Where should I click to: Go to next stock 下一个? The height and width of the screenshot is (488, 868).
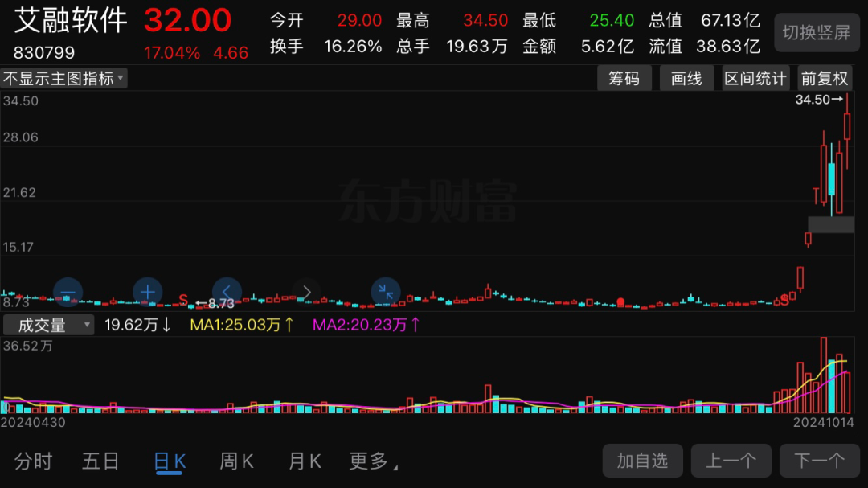click(819, 461)
